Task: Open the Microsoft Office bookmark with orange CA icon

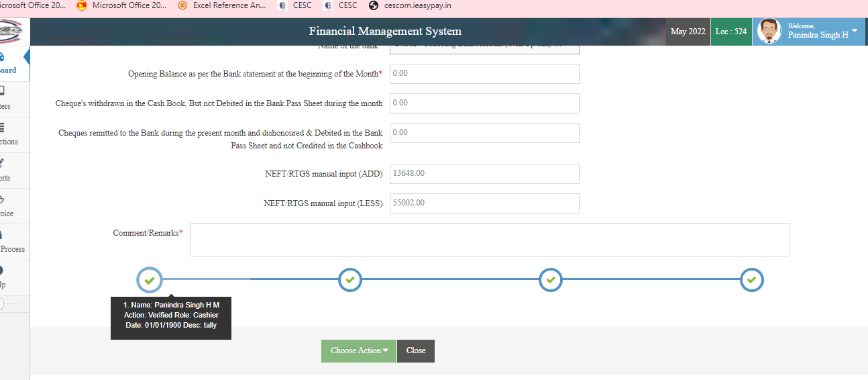Action: tap(121, 5)
